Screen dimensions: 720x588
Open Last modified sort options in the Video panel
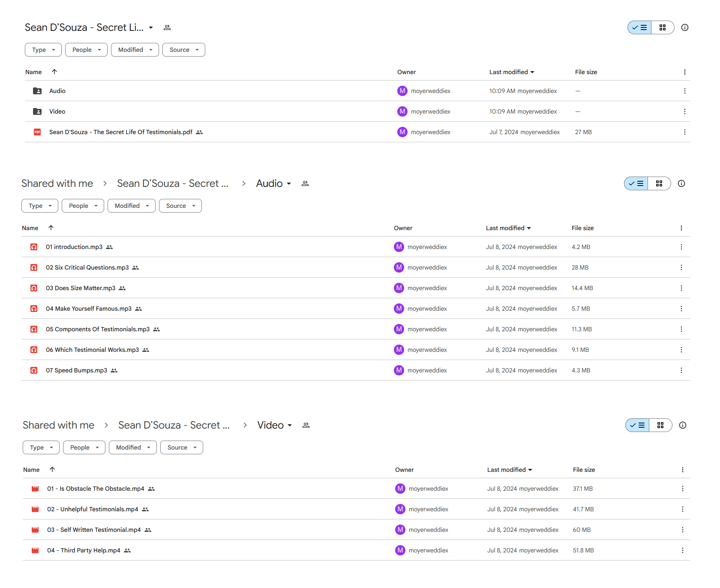510,470
